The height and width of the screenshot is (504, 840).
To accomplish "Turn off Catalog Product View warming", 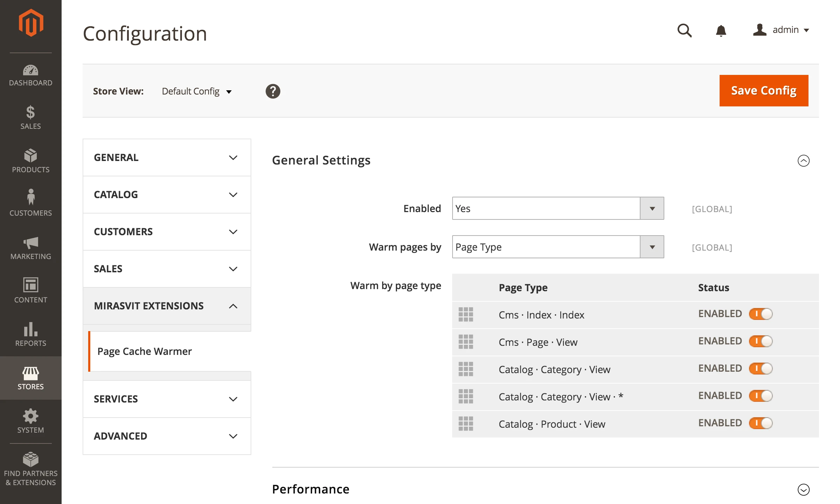I will 761,423.
